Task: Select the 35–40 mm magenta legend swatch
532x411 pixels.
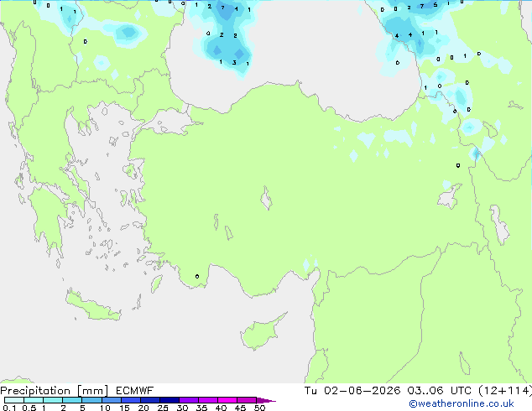Action: click(x=208, y=400)
